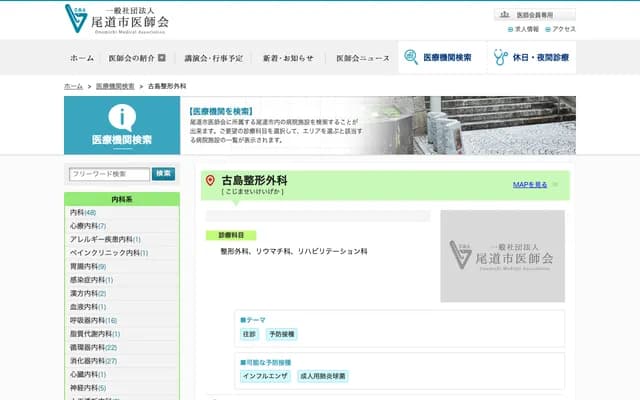The image size is (640, 400).
Task: Click the 尾道市医師会 logo in header
Action: tap(116, 19)
